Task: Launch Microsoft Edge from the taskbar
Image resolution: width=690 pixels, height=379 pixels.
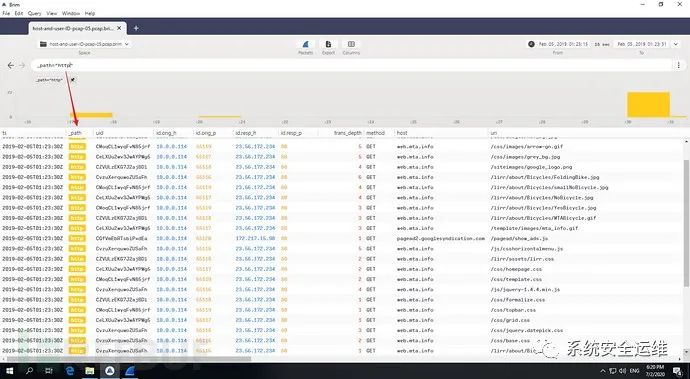Action: 70,371
